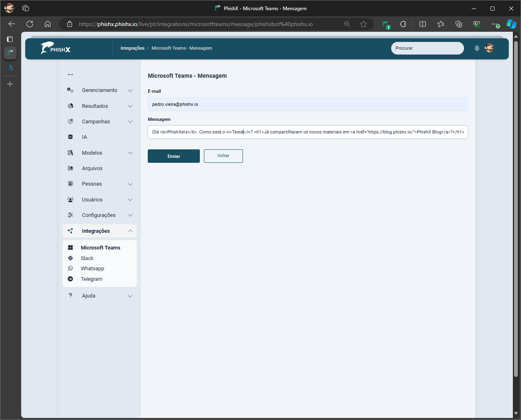Open the split screen icon
This screenshot has width=521, height=420.
pos(422,24)
